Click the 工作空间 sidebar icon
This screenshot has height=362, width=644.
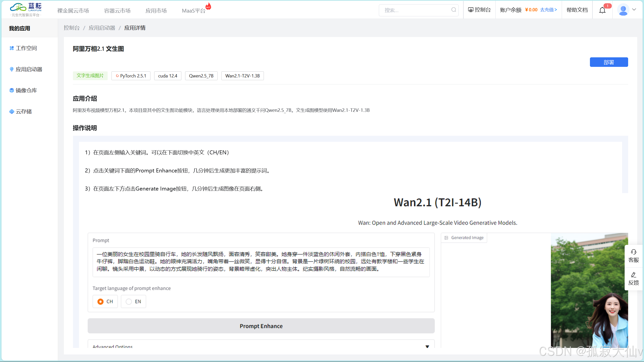(x=12, y=48)
